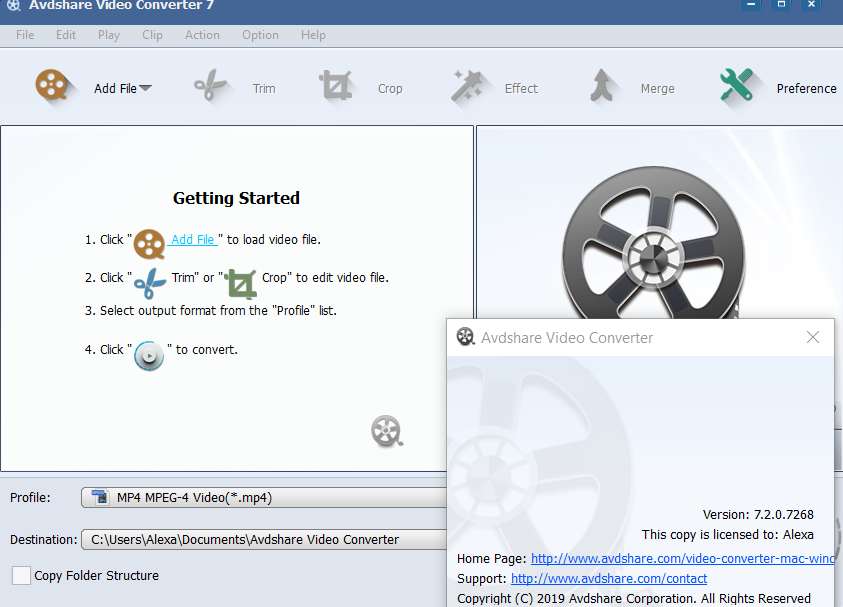Click the film reel icon in Getting Started step 1
This screenshot has height=607, width=843.
149,244
